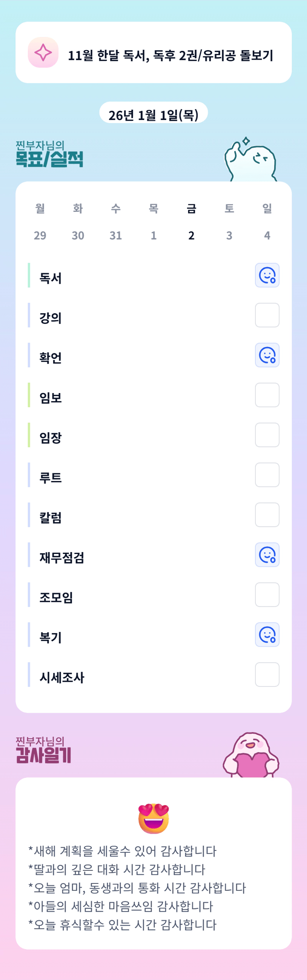Click the thumbs-up ghost mascot character
The image size is (307, 980).
251,162
